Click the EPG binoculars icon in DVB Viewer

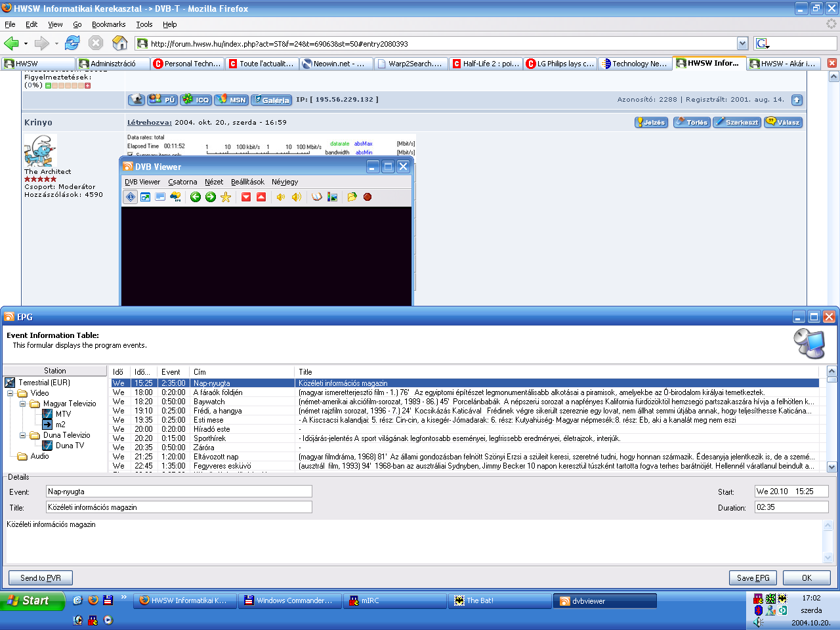[176, 197]
